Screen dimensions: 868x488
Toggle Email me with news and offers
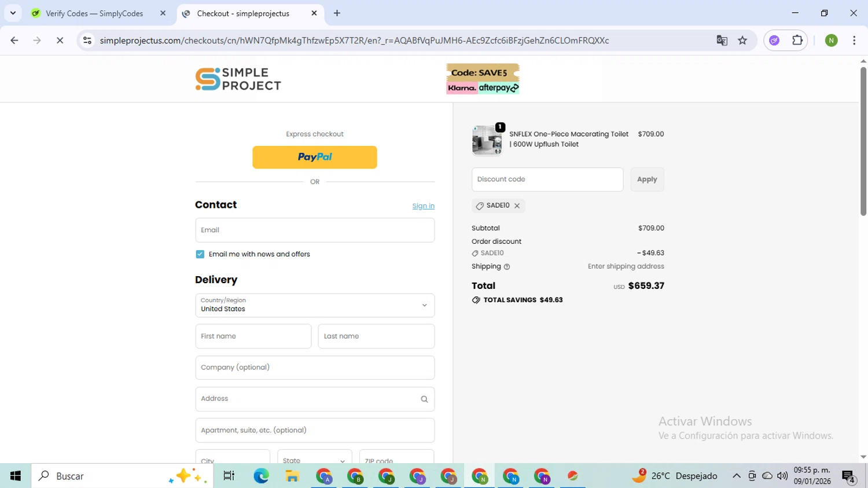(200, 254)
